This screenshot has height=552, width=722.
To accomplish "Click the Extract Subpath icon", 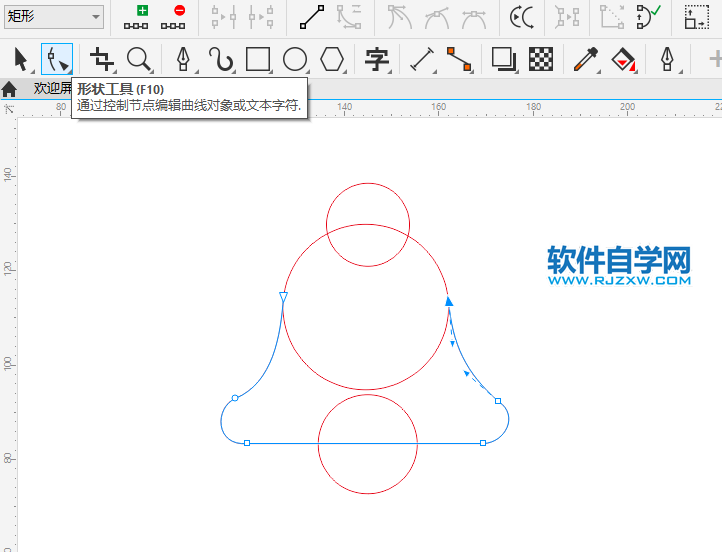I will [612, 17].
